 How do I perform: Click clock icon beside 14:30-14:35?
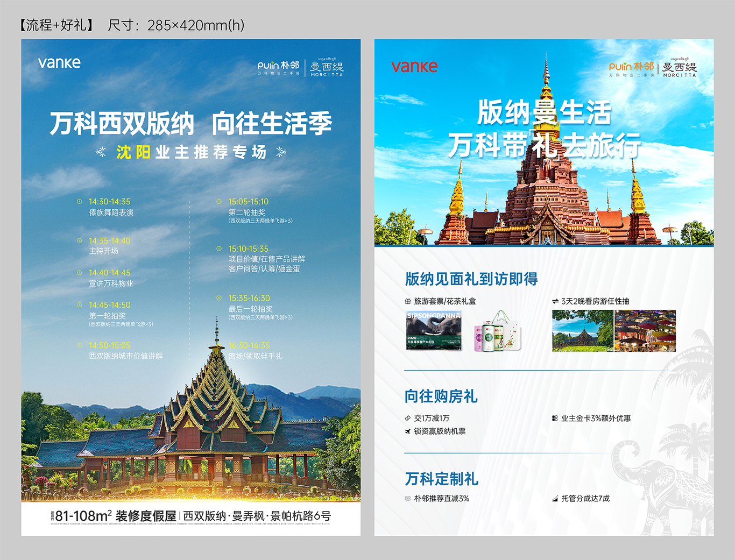80,202
